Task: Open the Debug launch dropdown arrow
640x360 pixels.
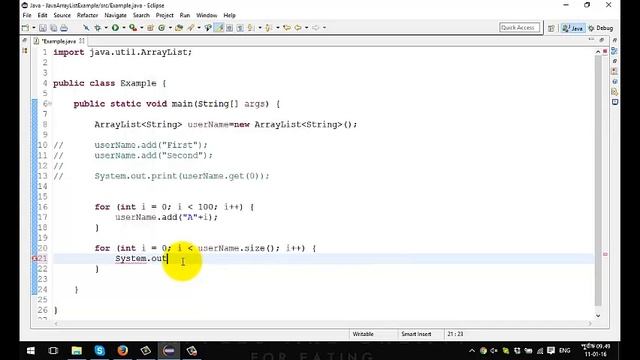Action: pyautogui.click(x=106, y=28)
